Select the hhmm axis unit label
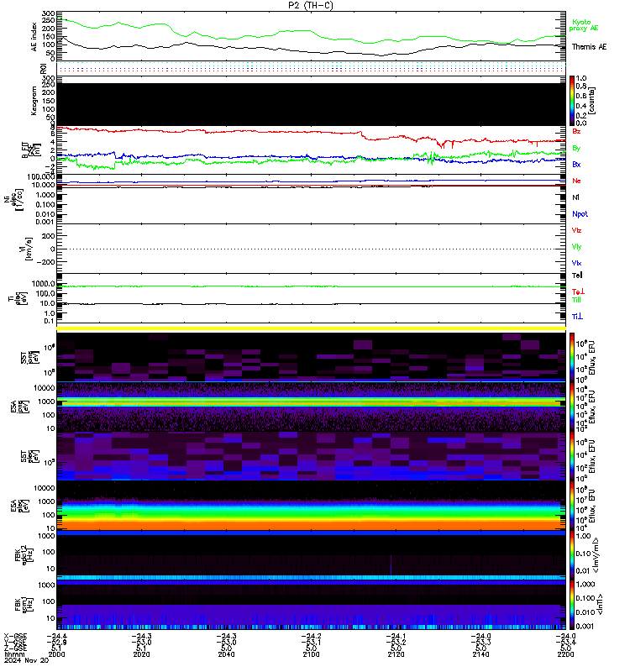This screenshot has width=630, height=672. (x=14, y=654)
